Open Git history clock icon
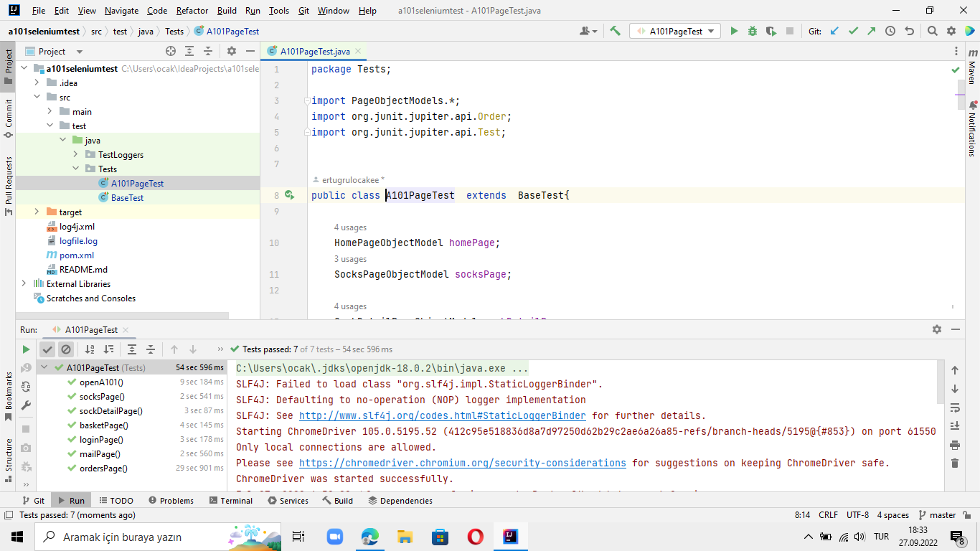Image resolution: width=980 pixels, height=551 pixels. click(x=890, y=31)
